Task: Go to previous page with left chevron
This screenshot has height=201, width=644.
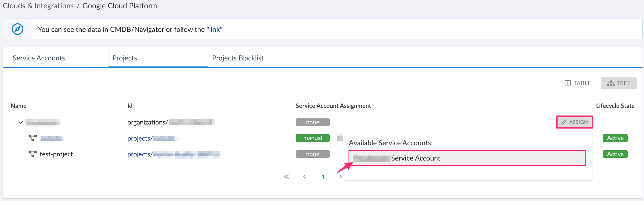Action: 305,177
